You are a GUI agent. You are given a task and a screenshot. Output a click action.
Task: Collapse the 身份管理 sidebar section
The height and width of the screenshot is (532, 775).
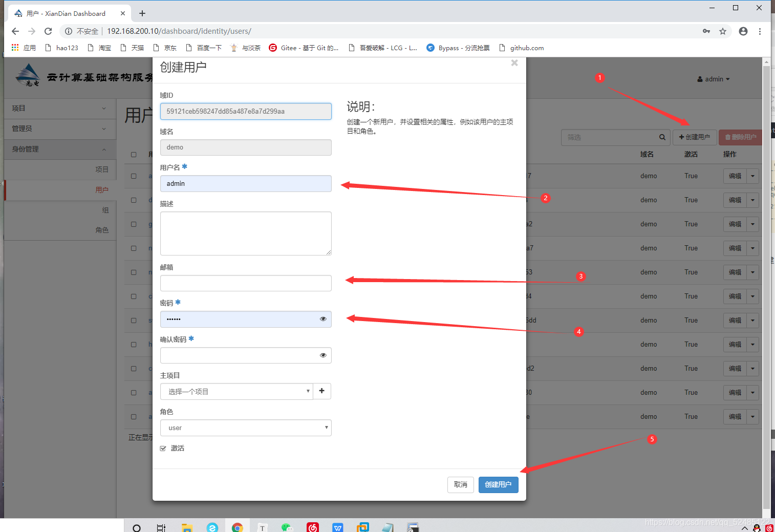[60, 150]
